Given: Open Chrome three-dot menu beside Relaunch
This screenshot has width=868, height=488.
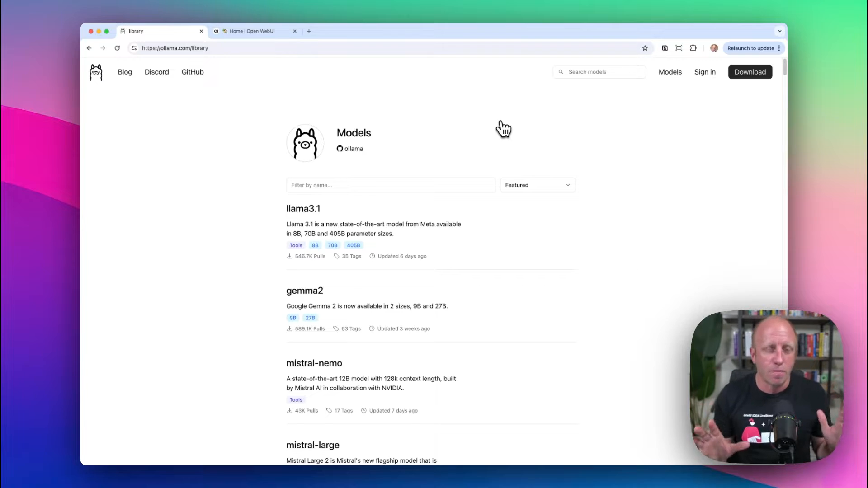Looking at the screenshot, I should (779, 48).
